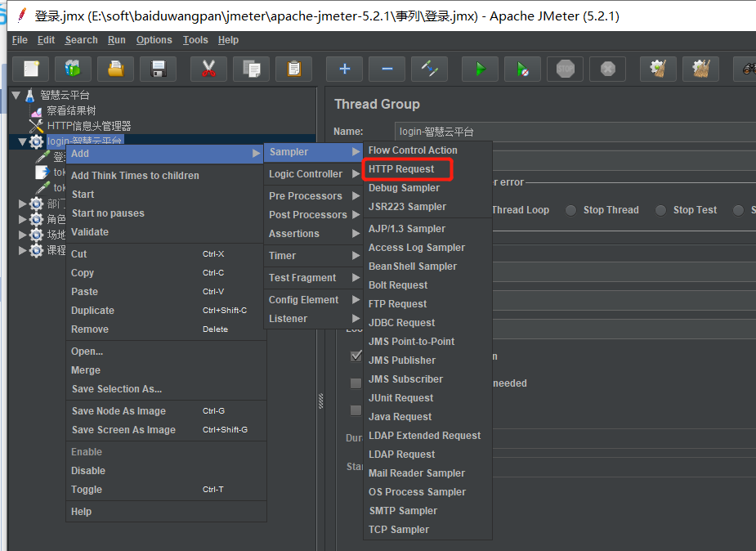Open the Listener submenu
Image resolution: width=756 pixels, height=551 pixels.
pyautogui.click(x=313, y=319)
